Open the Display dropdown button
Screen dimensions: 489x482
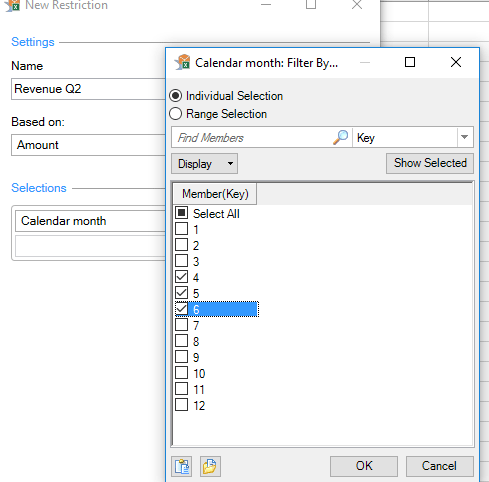click(x=204, y=164)
